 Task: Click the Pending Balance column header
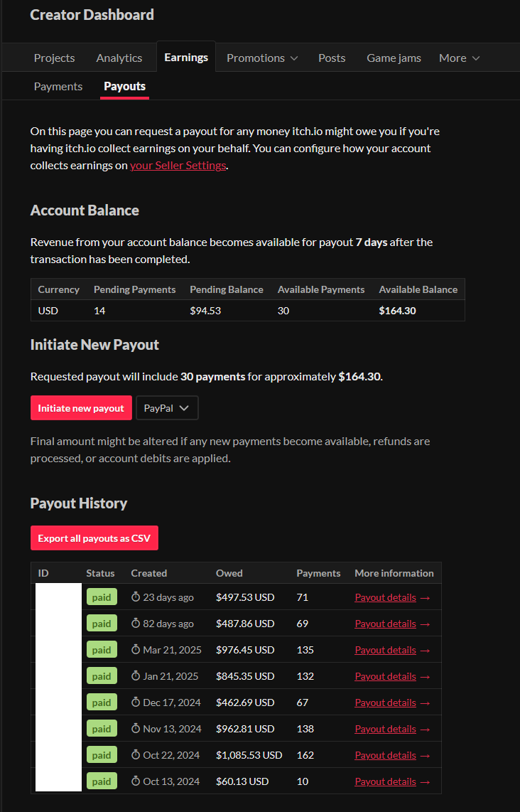point(227,289)
